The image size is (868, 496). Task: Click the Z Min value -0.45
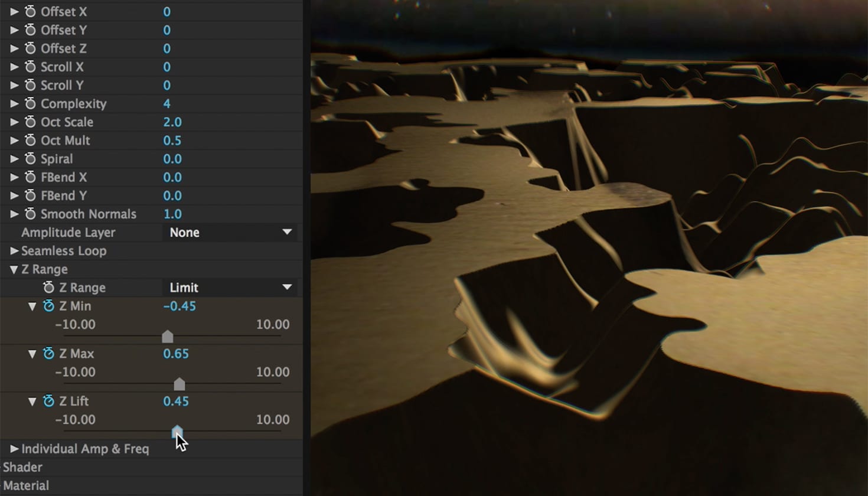[x=179, y=306]
